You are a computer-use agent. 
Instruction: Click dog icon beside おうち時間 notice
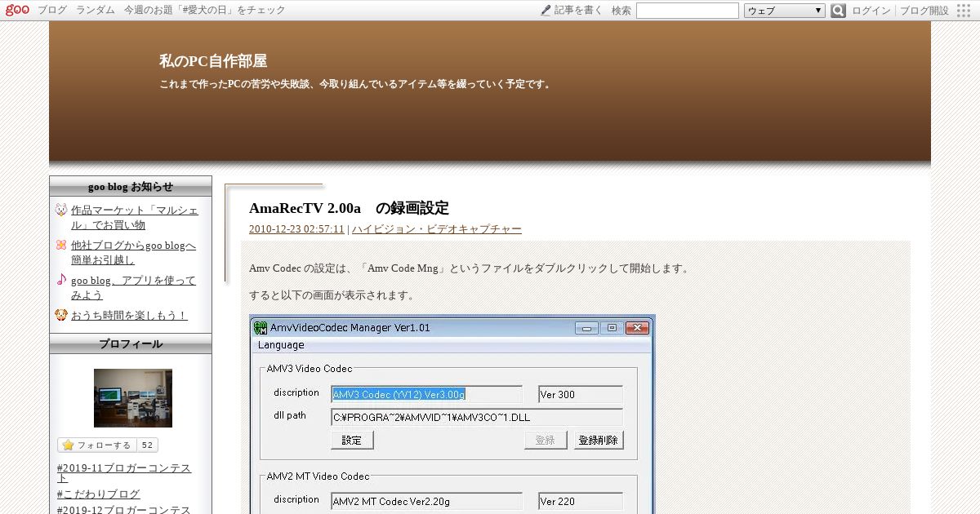[x=61, y=315]
